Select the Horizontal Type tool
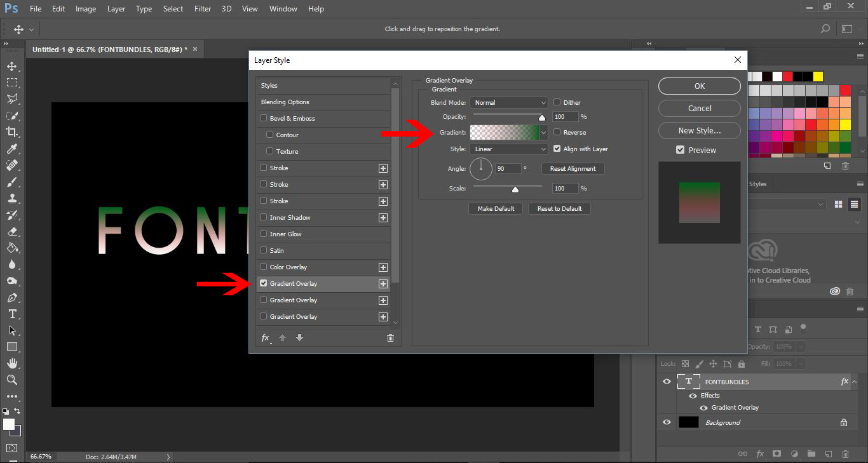 (x=12, y=314)
